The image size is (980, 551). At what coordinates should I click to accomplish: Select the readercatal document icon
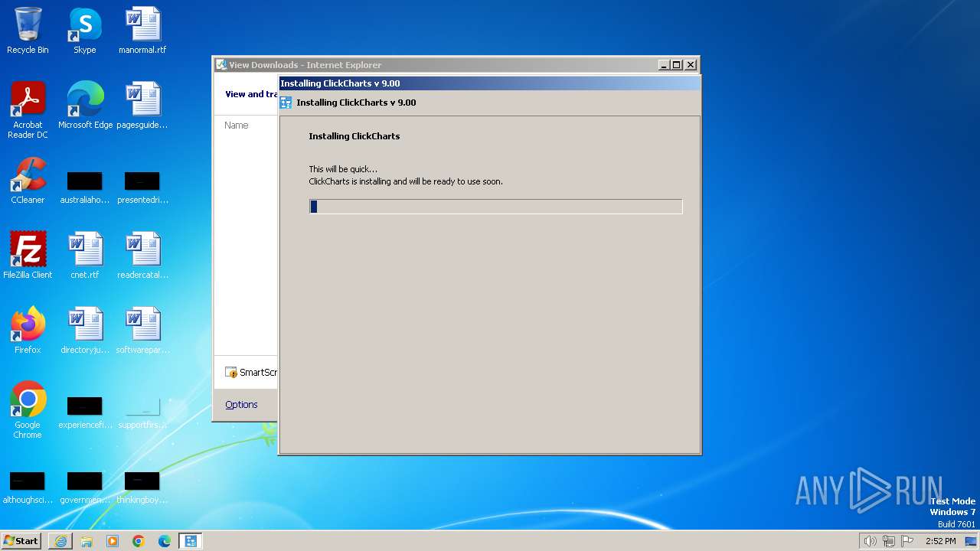(142, 256)
